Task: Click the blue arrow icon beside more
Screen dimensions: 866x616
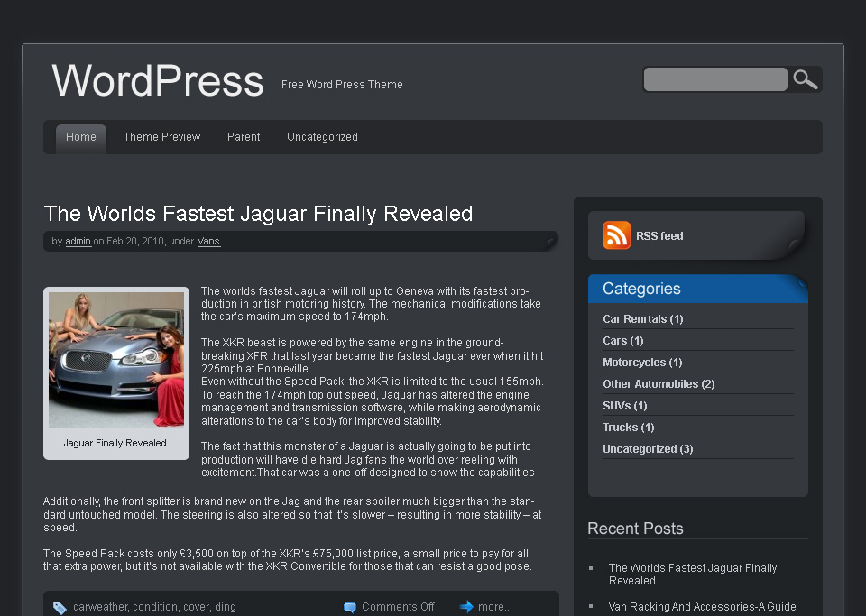Action: (466, 607)
